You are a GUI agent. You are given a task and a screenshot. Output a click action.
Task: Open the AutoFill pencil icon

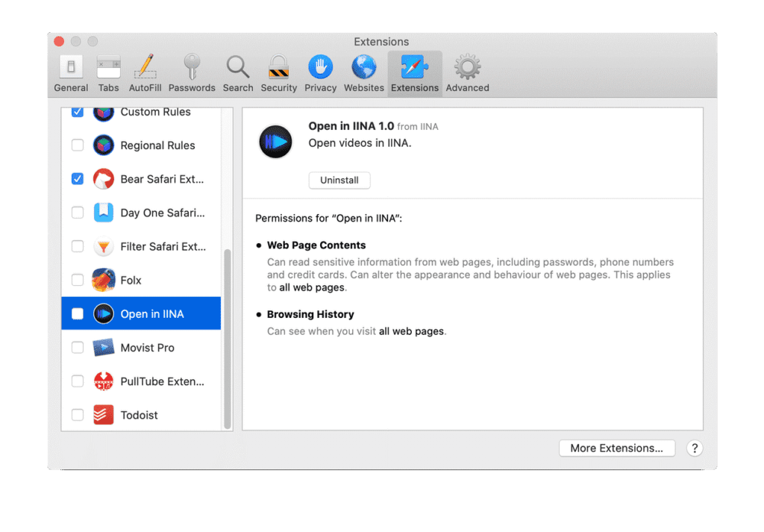[x=145, y=66]
